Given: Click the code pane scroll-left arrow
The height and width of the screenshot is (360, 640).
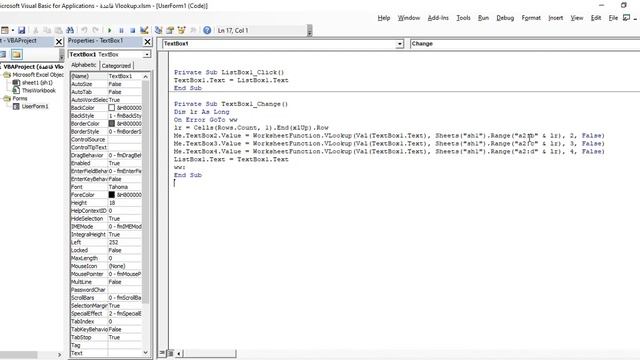Looking at the screenshot, I should pyautogui.click(x=179, y=353).
